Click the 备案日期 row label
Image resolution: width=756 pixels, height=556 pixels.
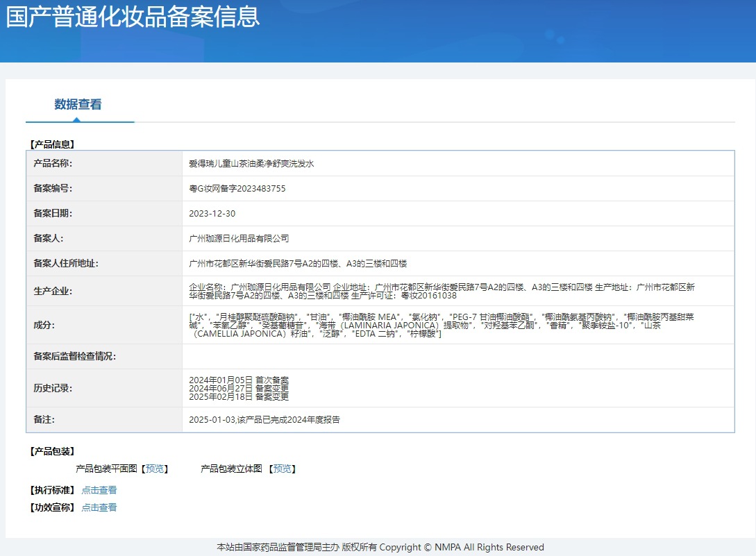coord(53,214)
